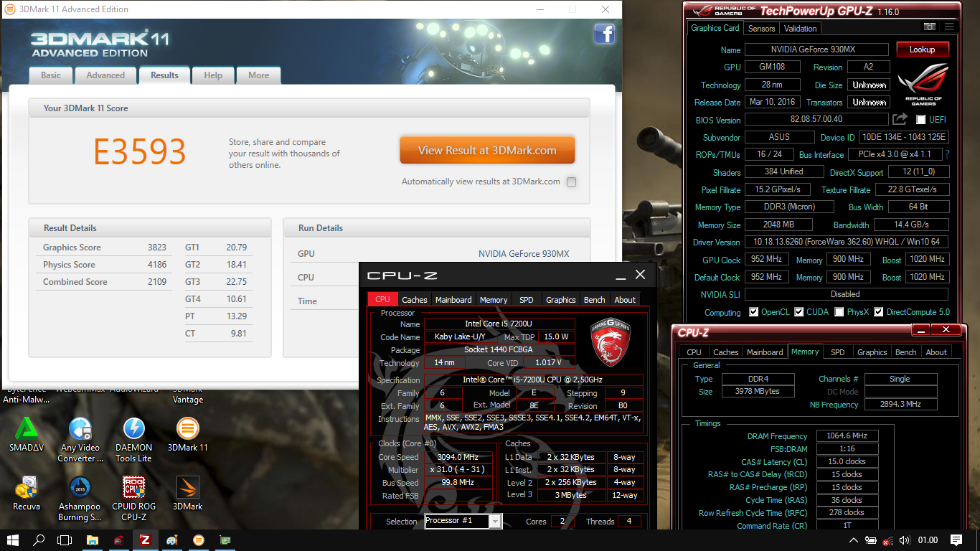Click the Physics Score value 4186
Viewport: 980px width, 551px height.
157,265
